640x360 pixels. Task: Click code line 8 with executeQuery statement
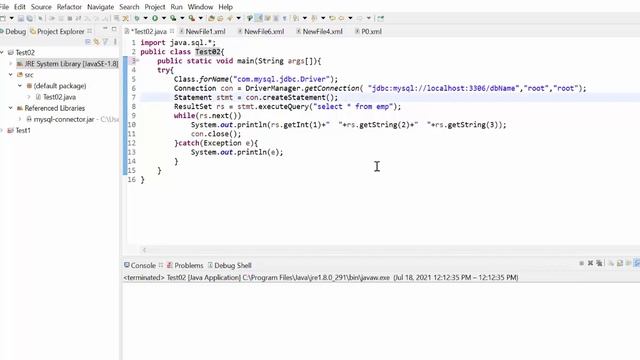click(287, 107)
